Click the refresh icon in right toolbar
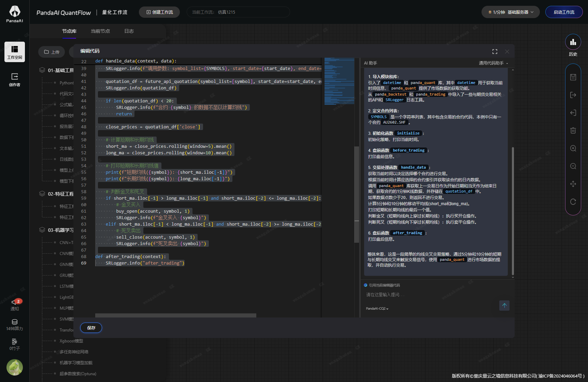This screenshot has height=382, width=588. (x=573, y=201)
